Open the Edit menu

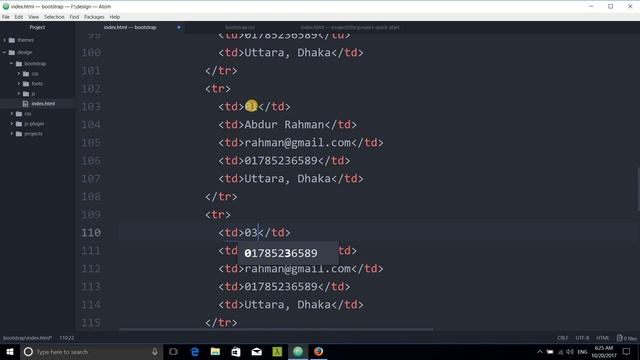pyautogui.click(x=19, y=17)
